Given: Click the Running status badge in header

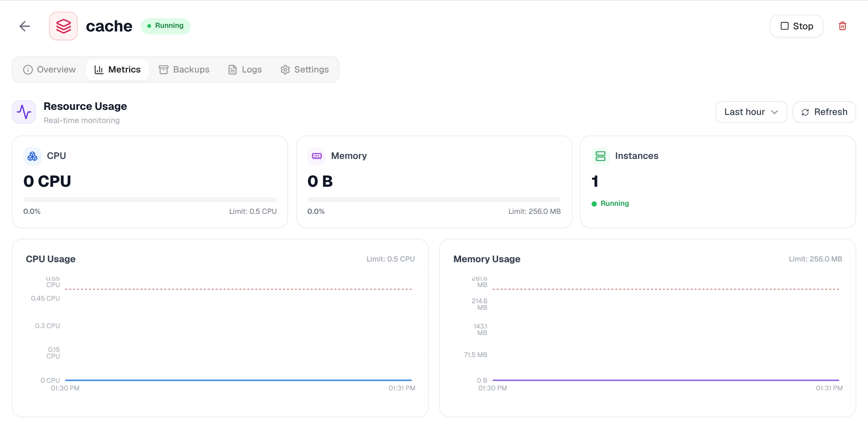Looking at the screenshot, I should [166, 26].
